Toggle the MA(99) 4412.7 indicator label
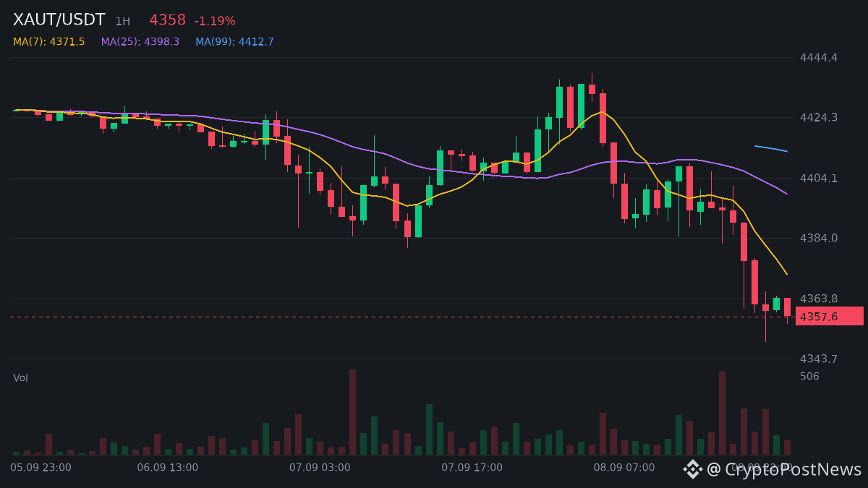This screenshot has height=488, width=868. pos(234,42)
